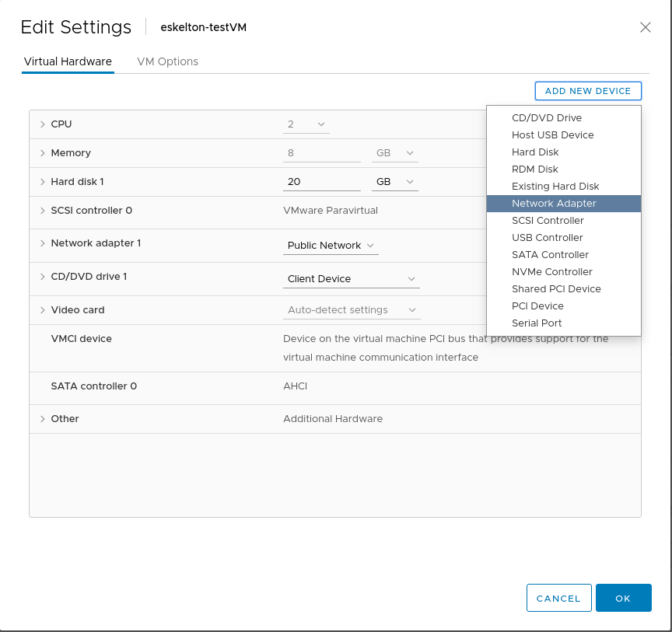Cancel the settings changes
This screenshot has width=672, height=632.
click(558, 599)
